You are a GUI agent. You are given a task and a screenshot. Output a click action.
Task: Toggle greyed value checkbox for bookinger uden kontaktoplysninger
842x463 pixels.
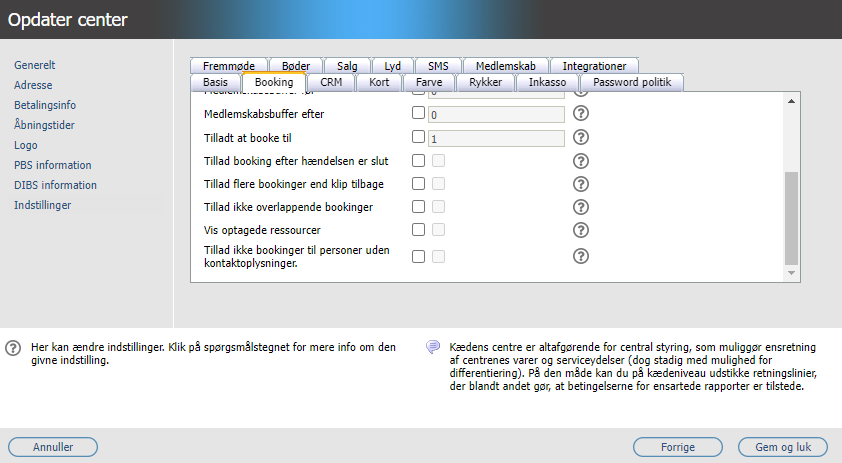[x=438, y=257]
